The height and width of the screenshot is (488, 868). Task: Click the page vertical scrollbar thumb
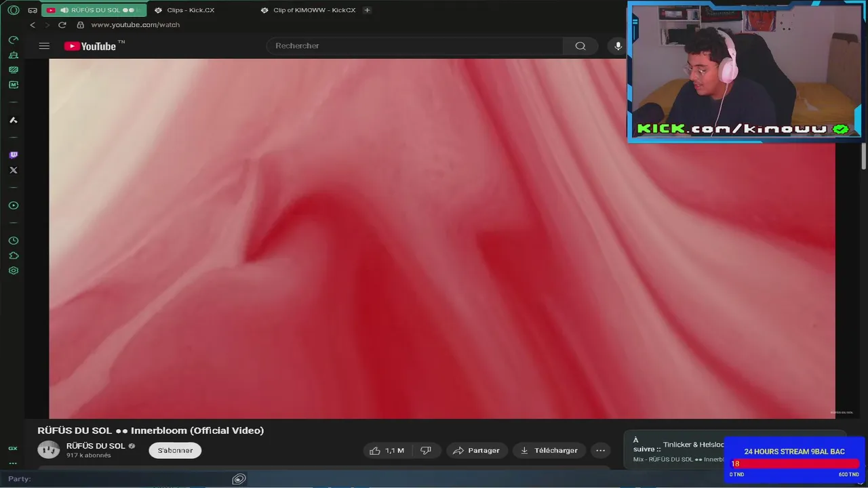[x=864, y=156]
